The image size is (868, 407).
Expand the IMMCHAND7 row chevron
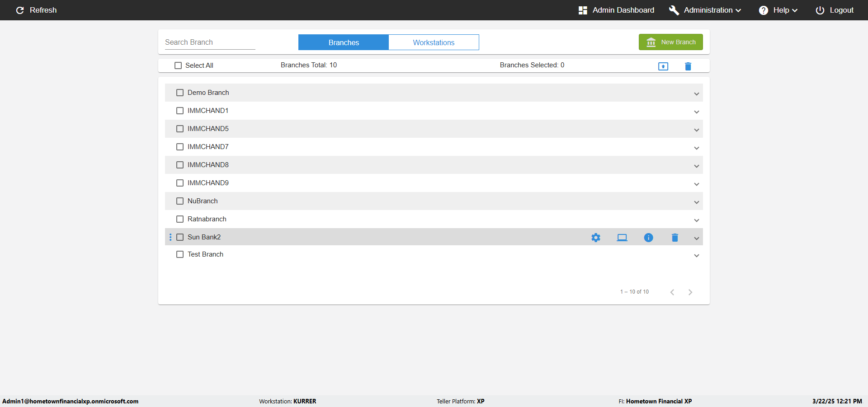point(697,148)
